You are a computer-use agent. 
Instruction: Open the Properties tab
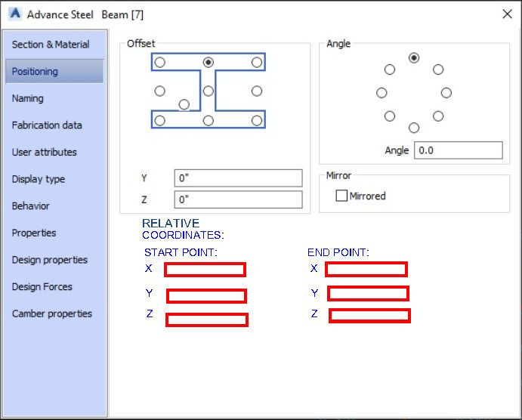tap(54, 233)
